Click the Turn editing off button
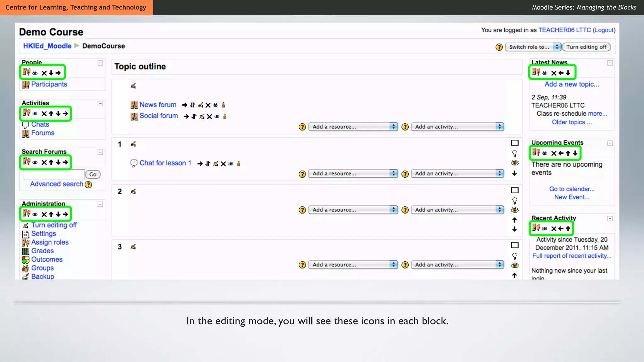The height and width of the screenshot is (362, 644). coord(586,47)
